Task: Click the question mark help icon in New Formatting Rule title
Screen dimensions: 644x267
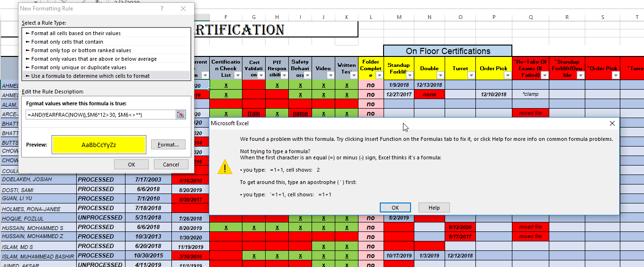Action: (x=162, y=9)
